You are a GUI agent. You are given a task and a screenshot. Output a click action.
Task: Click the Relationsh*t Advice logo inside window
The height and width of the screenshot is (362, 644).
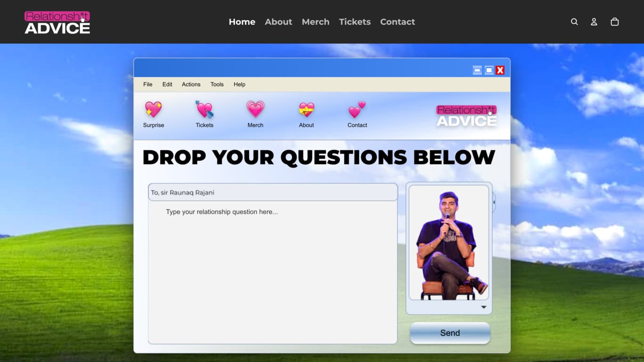[466, 115]
